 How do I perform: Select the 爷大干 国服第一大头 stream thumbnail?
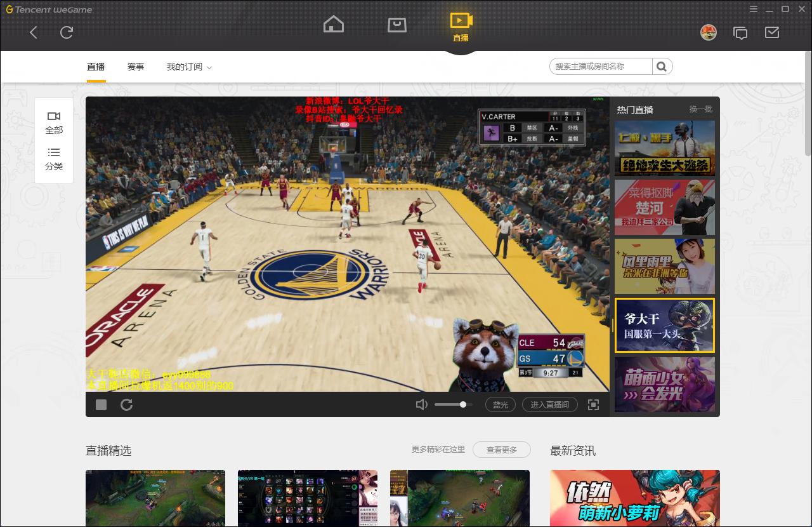[664, 325]
